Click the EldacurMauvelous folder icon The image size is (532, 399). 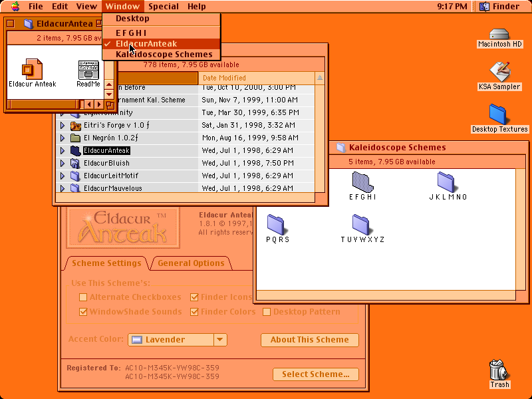coord(75,188)
